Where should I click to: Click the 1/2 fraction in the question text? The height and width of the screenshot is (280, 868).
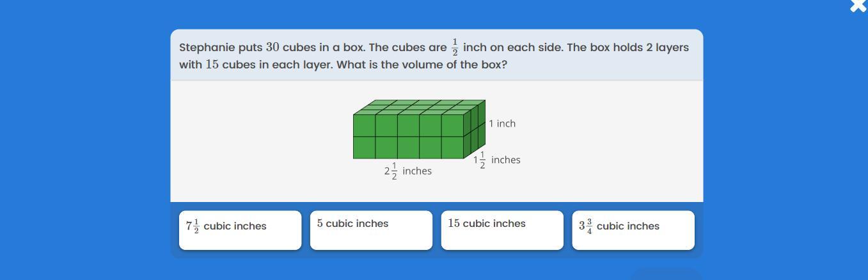(x=455, y=47)
